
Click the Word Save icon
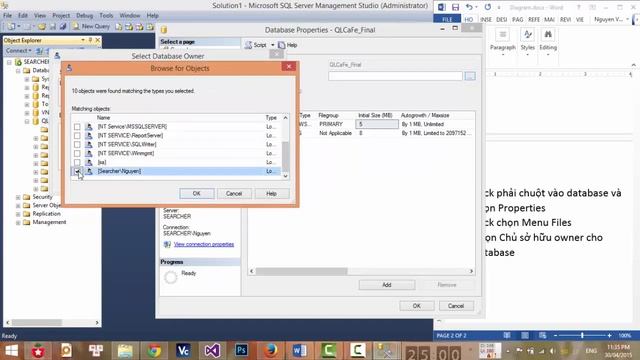(x=456, y=7)
